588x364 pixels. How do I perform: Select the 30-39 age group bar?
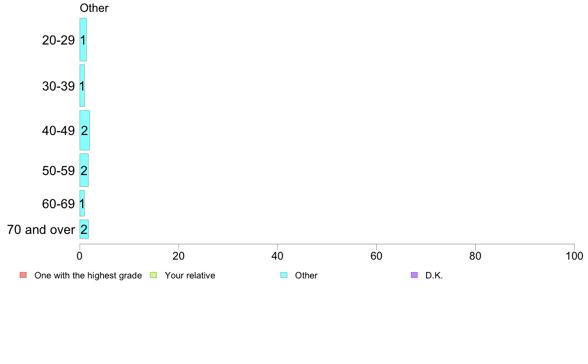(x=82, y=86)
